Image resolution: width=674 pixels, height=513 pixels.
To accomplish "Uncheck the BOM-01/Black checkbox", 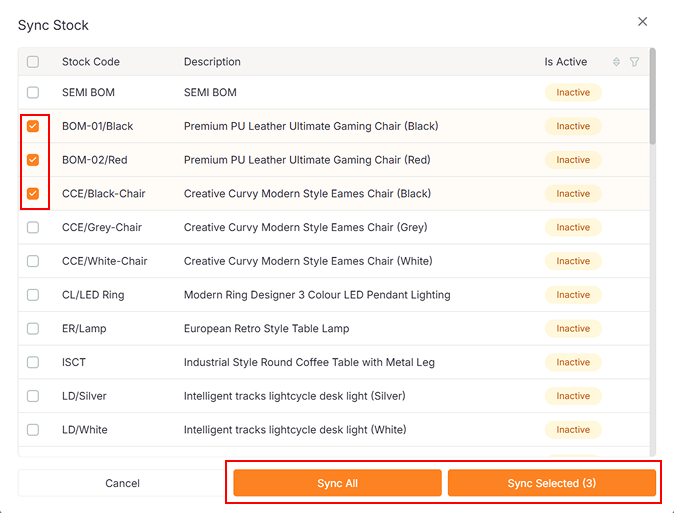I will pyautogui.click(x=33, y=127).
